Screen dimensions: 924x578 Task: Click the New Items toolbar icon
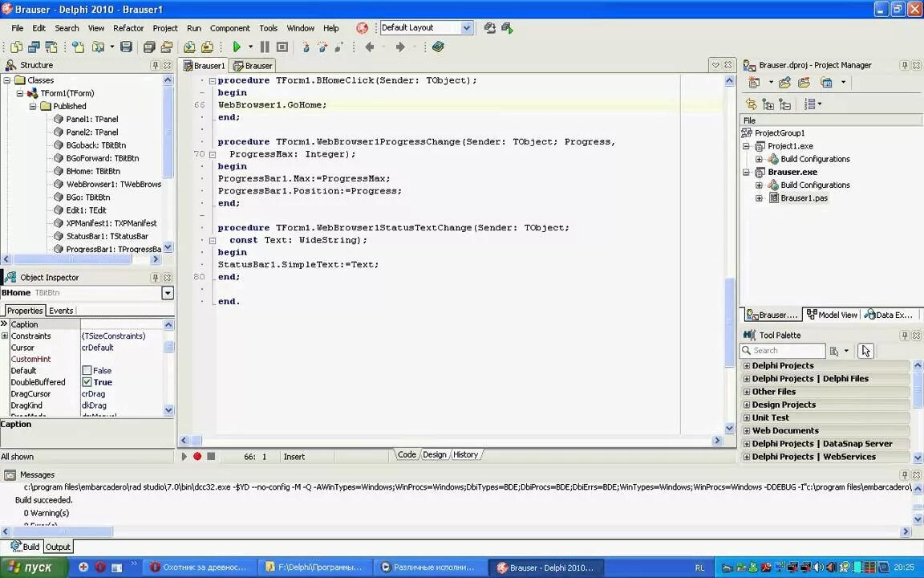(78, 47)
